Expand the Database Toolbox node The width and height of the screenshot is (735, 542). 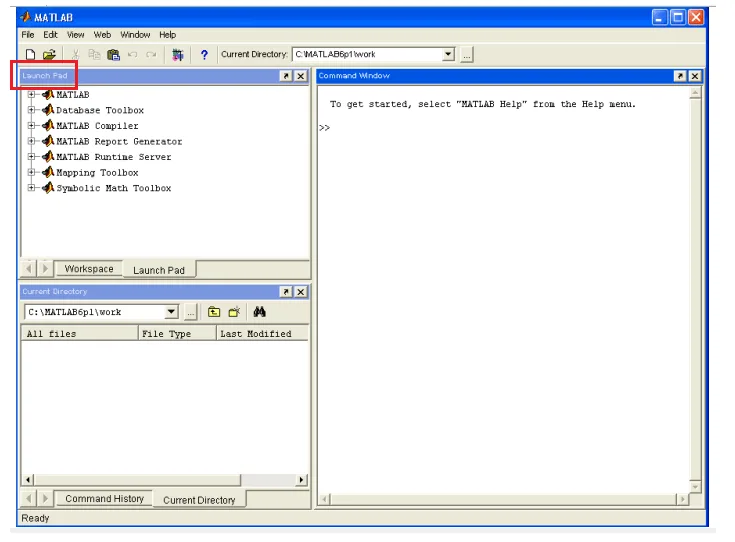[x=31, y=110]
